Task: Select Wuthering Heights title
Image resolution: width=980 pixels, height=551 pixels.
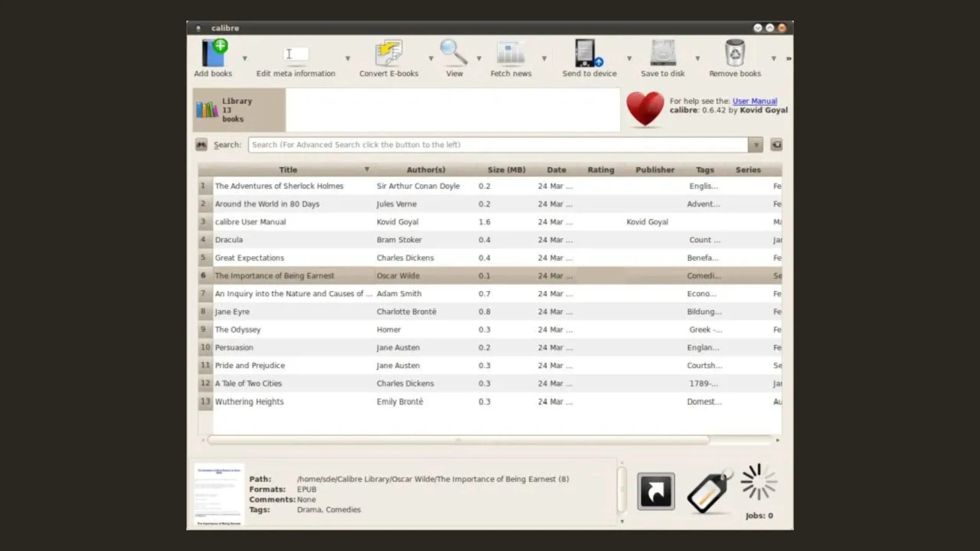Action: click(x=249, y=402)
